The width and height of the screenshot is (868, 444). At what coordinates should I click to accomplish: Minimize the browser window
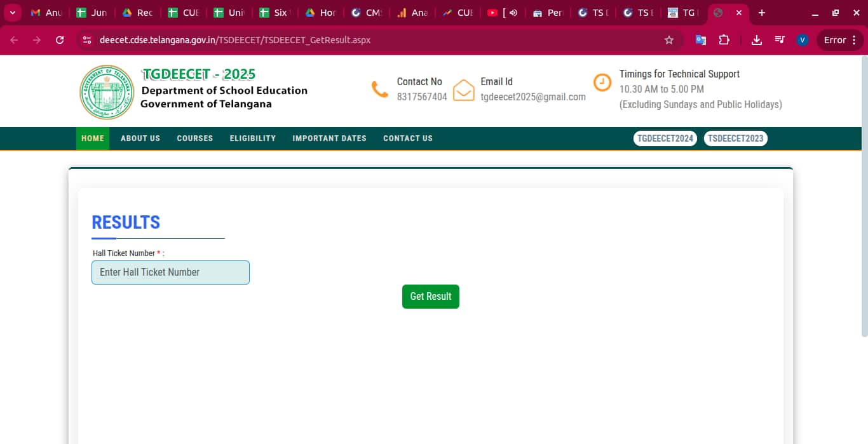815,13
